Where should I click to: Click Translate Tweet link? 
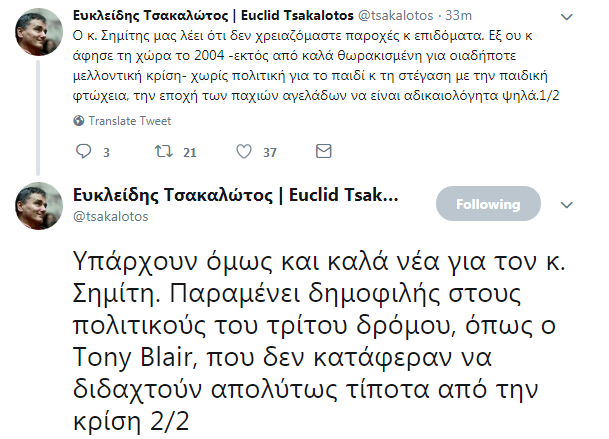(x=129, y=120)
